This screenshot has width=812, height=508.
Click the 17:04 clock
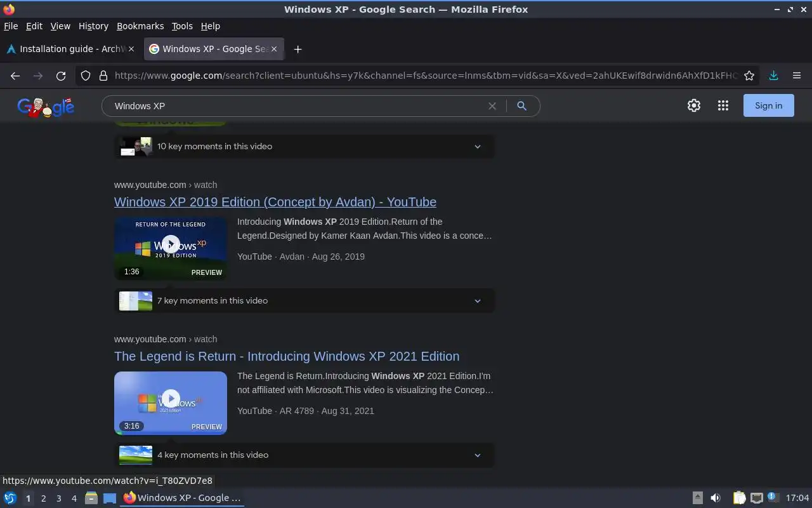tap(797, 498)
